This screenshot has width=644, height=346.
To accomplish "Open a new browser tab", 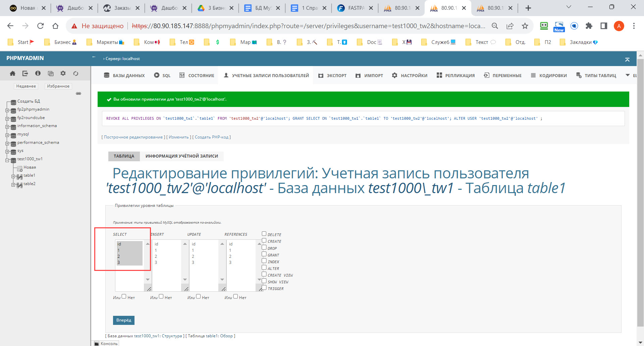I will pos(528,8).
